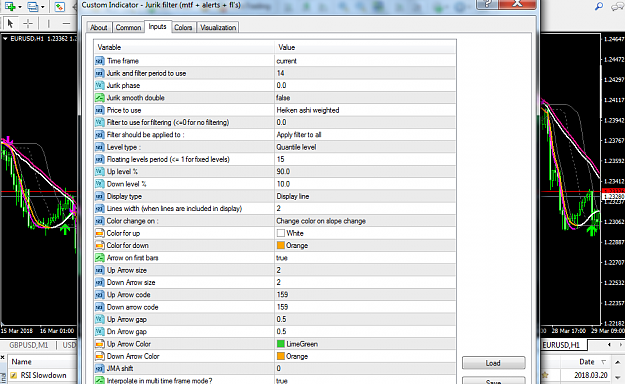The width and height of the screenshot is (625, 384).
Task: Click the 'Lines width' variable label
Action: 174,209
